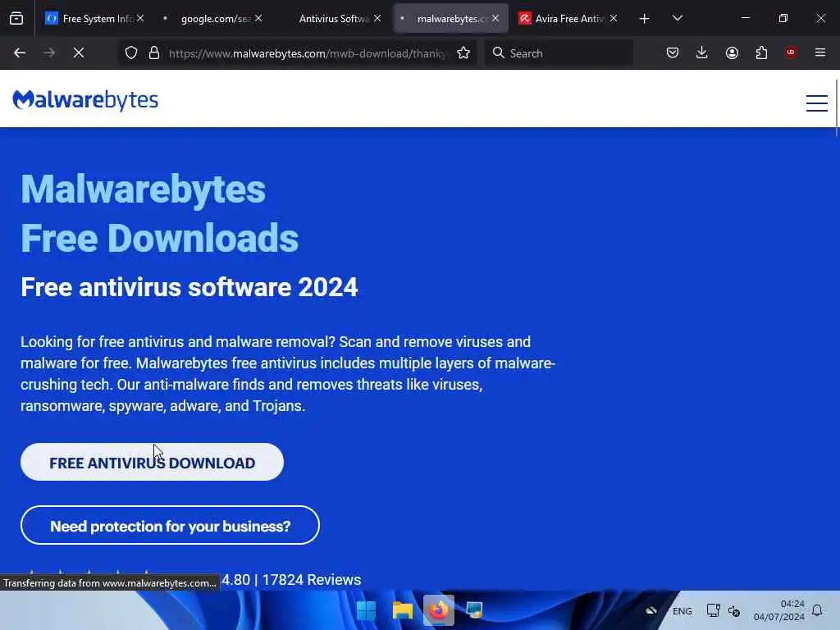This screenshot has height=630, width=840.
Task: Switch to the Antivirus Software tab
Action: 331,18
